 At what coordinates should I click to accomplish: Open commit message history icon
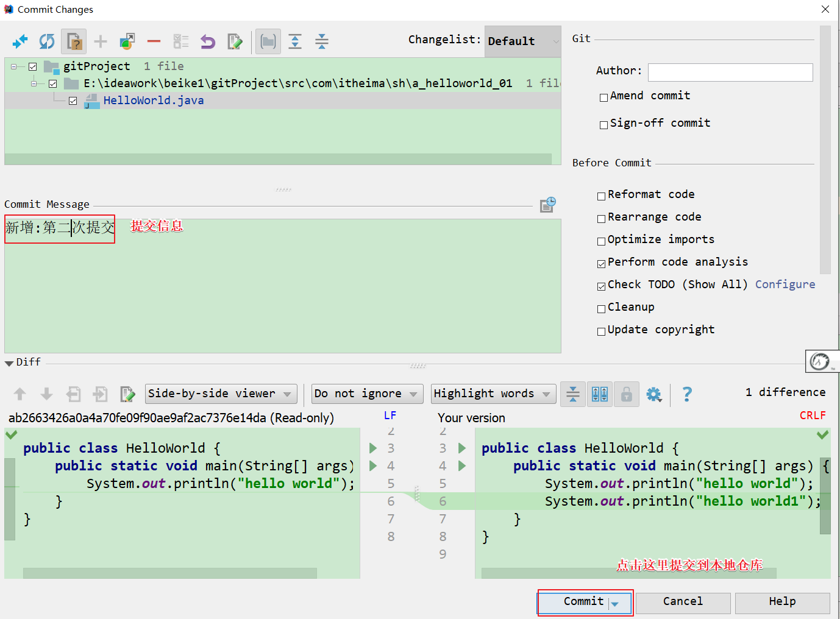(x=547, y=205)
